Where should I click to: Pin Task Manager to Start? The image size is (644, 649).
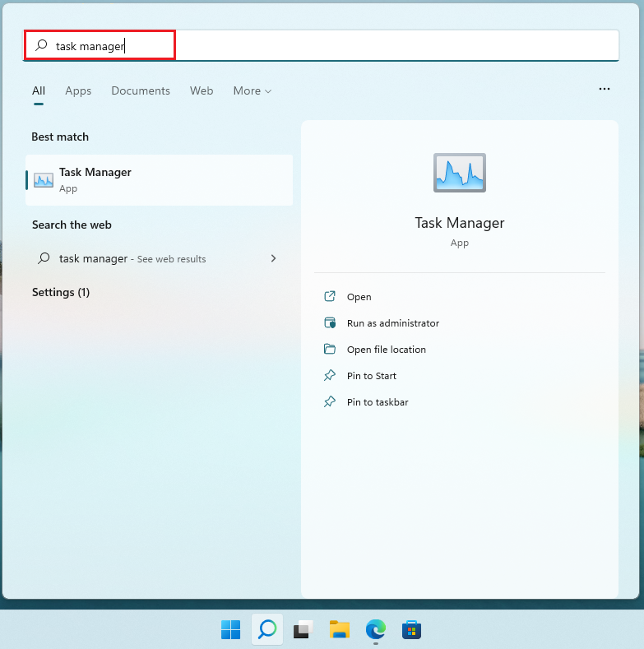click(371, 376)
